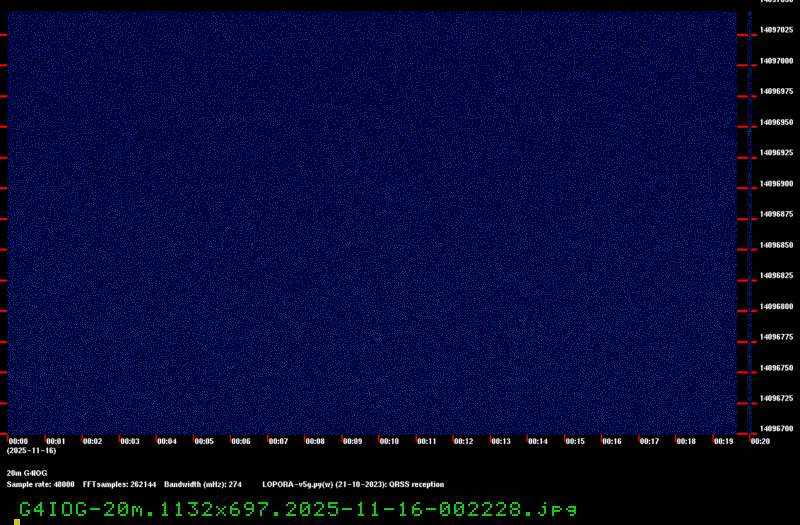Click the 00:05 time axis marker
The width and height of the screenshot is (800, 525).
203,441
